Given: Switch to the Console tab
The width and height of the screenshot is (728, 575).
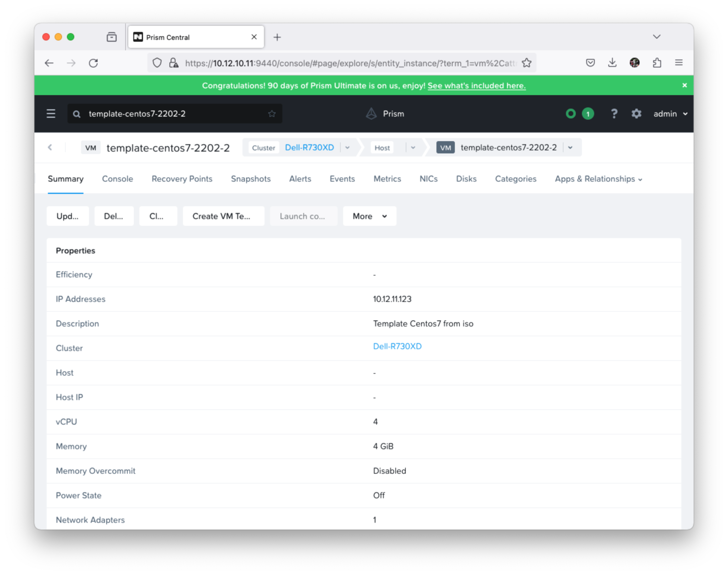Looking at the screenshot, I should point(117,179).
